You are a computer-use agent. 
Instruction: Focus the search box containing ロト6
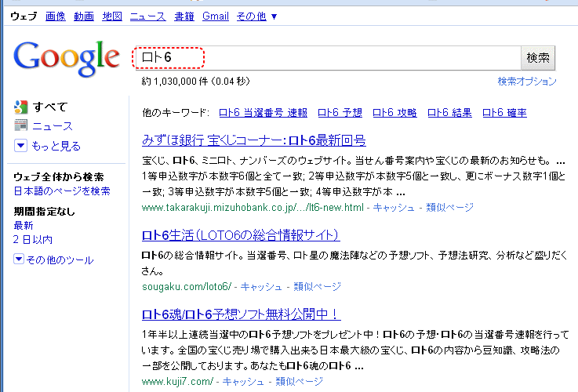click(328, 58)
